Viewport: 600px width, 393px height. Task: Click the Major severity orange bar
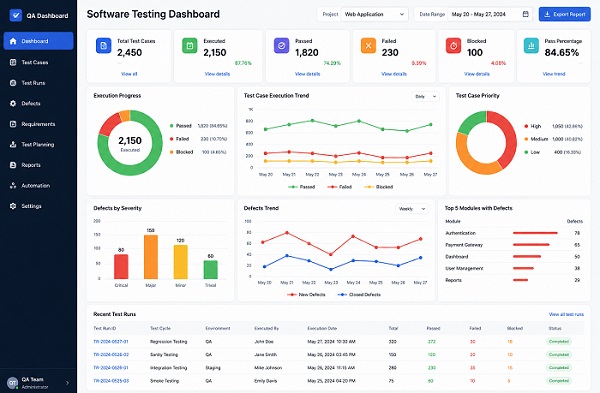coord(151,257)
